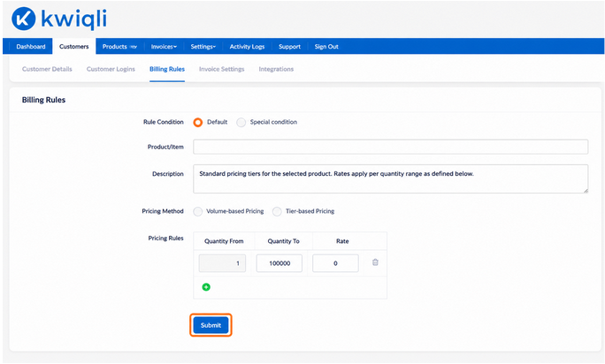605x364 pixels.
Task: Expand the Settings menu
Action: point(203,46)
